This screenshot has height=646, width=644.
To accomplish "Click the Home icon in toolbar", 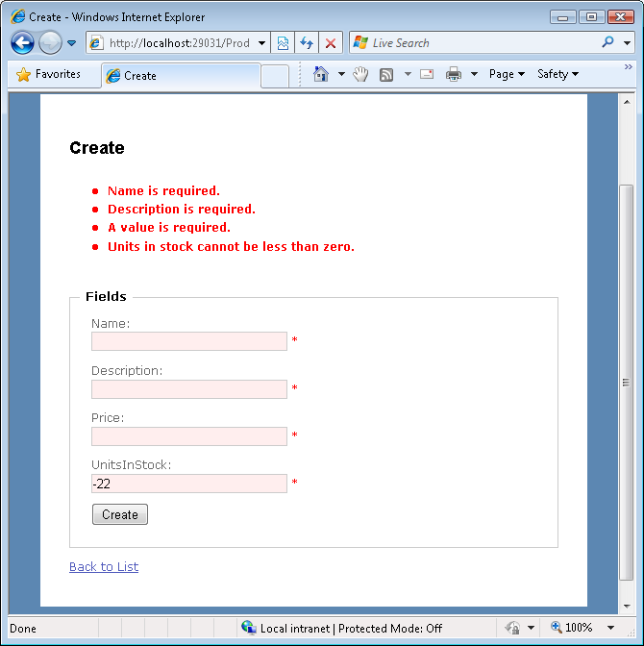I will [x=320, y=74].
